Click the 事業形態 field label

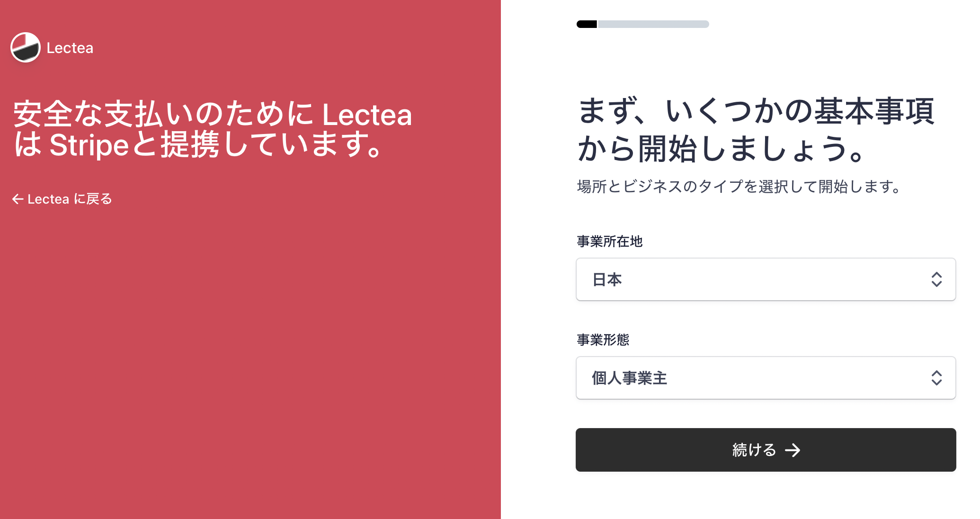click(603, 340)
